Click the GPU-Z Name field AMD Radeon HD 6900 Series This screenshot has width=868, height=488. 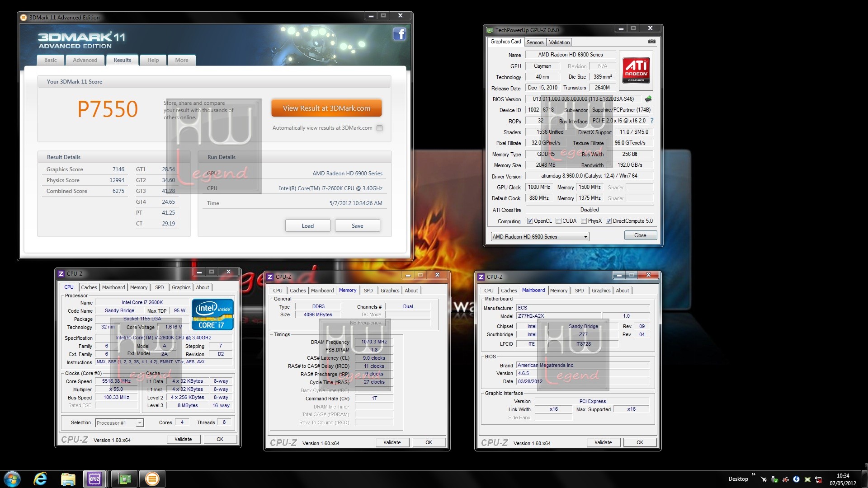point(570,55)
